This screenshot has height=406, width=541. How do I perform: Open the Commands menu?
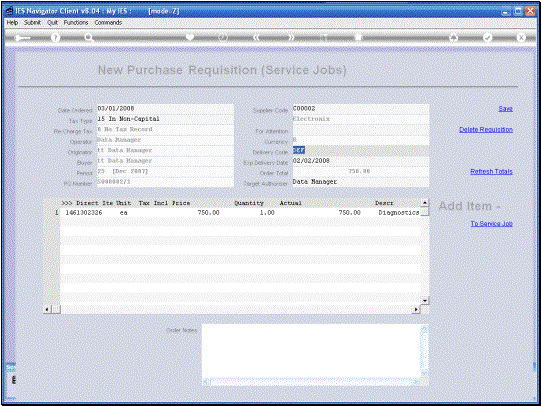pos(108,22)
